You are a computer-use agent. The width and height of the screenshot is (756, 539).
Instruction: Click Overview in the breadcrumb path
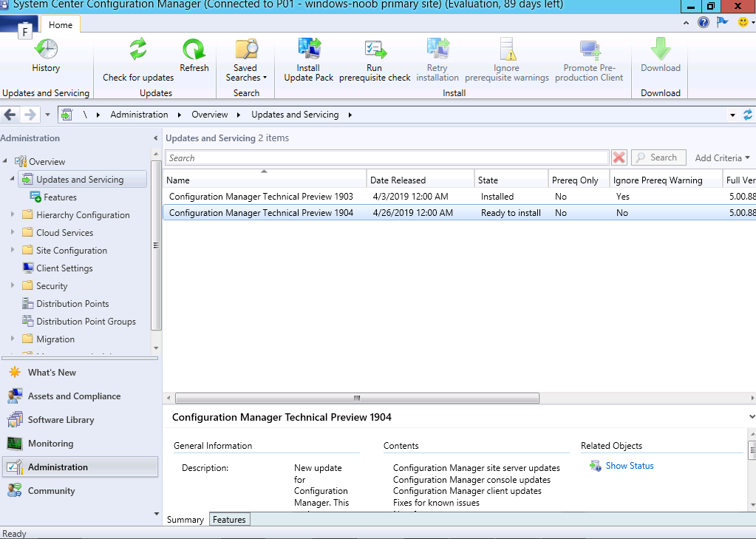210,115
